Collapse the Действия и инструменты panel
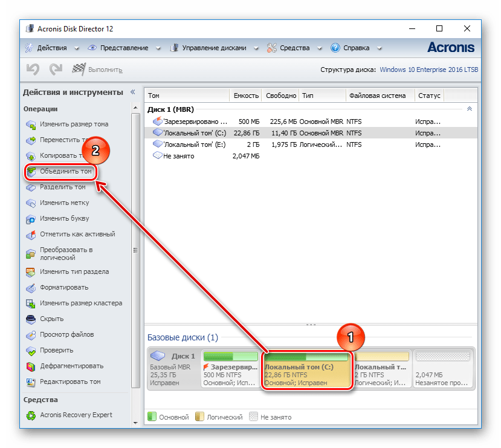 click(132, 93)
